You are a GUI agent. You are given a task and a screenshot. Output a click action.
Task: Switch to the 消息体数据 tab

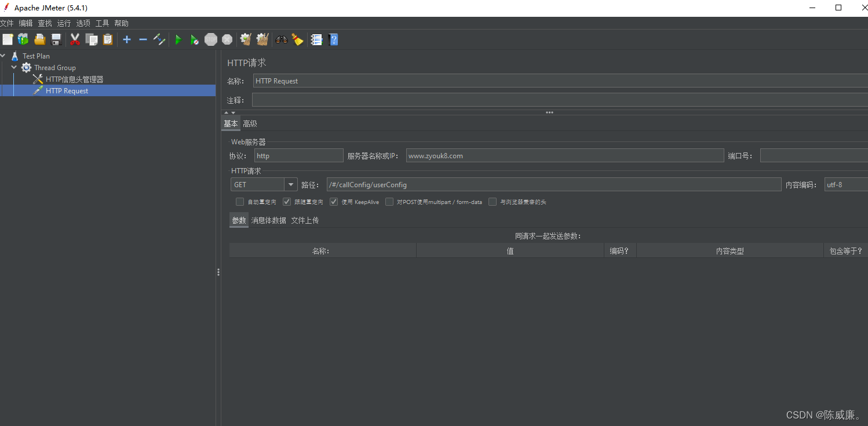(268, 220)
